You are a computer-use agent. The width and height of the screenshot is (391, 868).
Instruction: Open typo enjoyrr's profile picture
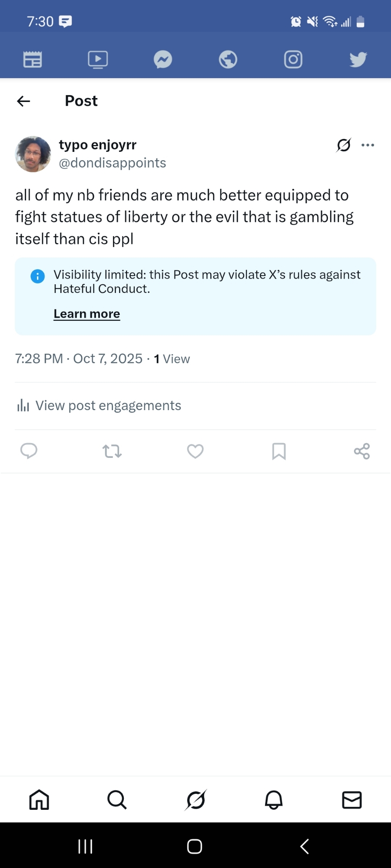pyautogui.click(x=33, y=154)
